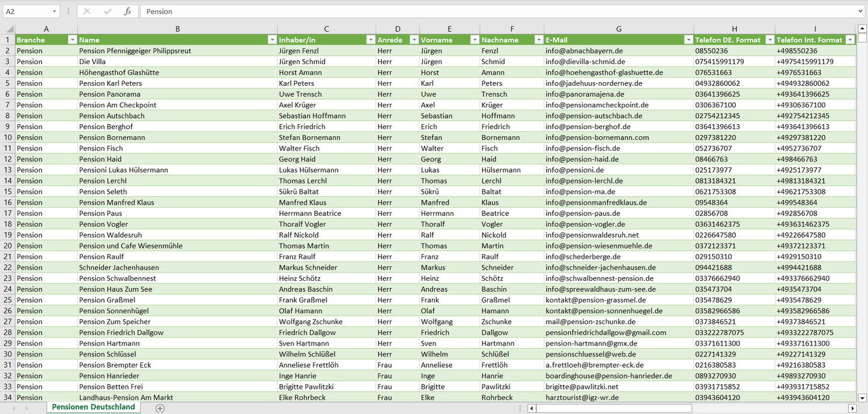Expand the Name Box dropdown arrow
Image resolution: width=868 pixels, height=414 pixels.
(54, 11)
